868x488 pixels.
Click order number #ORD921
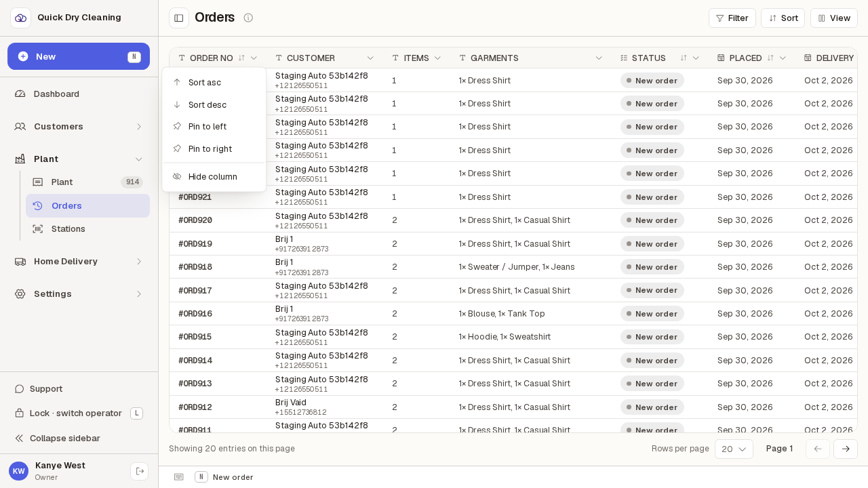[x=195, y=197]
